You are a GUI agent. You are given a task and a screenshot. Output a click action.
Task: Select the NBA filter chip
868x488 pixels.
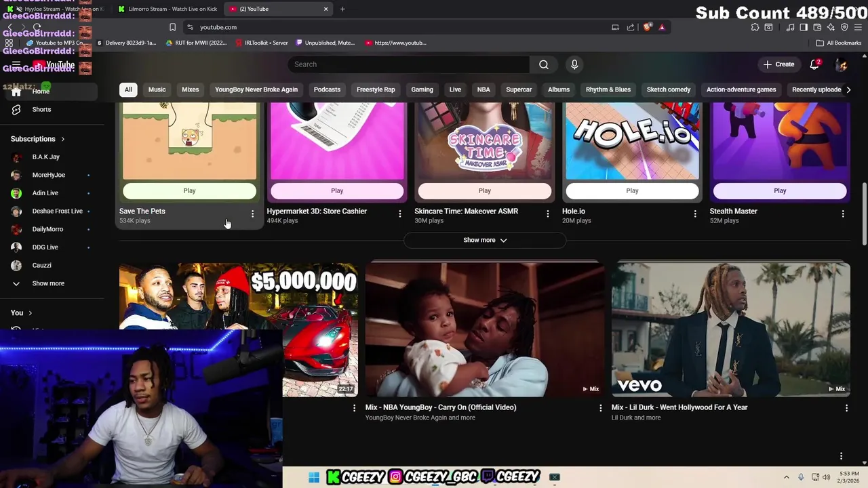[x=484, y=89]
